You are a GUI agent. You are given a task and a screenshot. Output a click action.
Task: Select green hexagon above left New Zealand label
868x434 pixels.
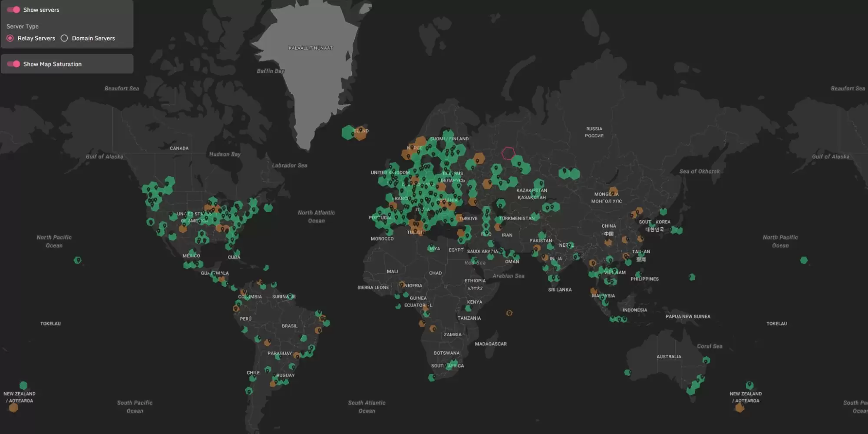click(23, 385)
